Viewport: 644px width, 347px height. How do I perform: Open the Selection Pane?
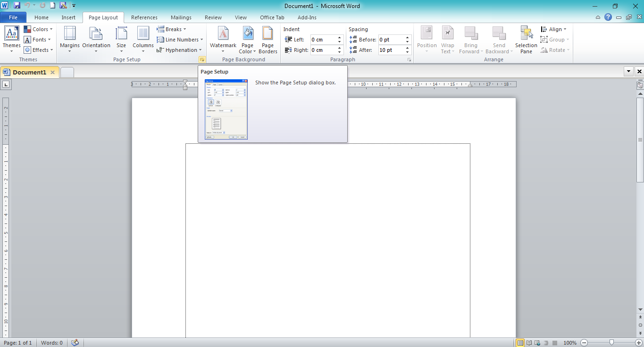coord(526,40)
